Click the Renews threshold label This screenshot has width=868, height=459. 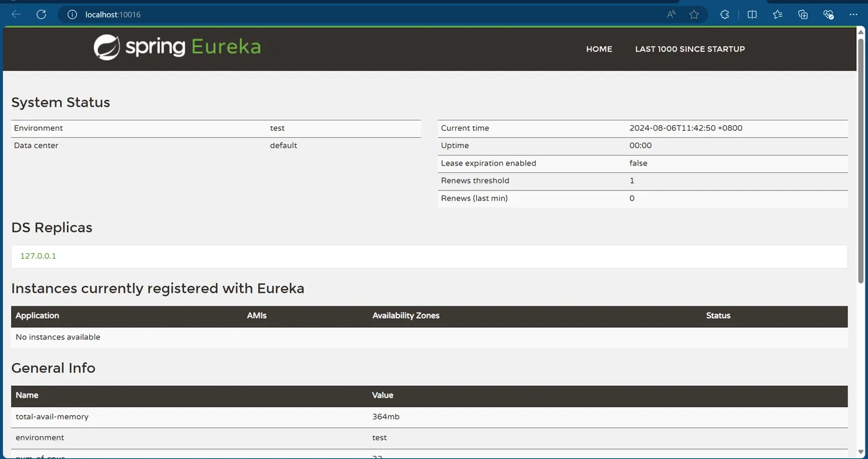click(475, 180)
